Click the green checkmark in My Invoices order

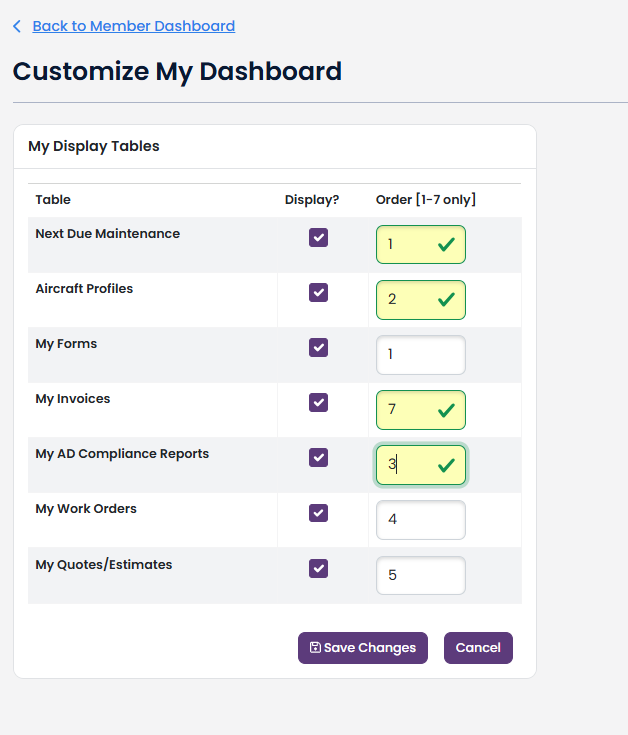click(446, 410)
